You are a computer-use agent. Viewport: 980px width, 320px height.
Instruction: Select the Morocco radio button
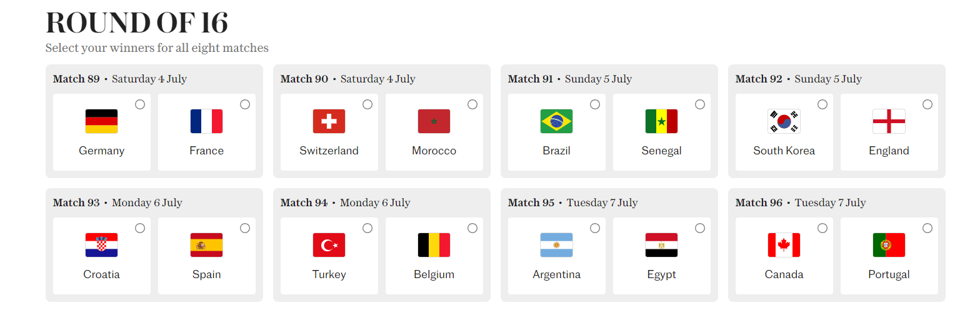pos(472,104)
